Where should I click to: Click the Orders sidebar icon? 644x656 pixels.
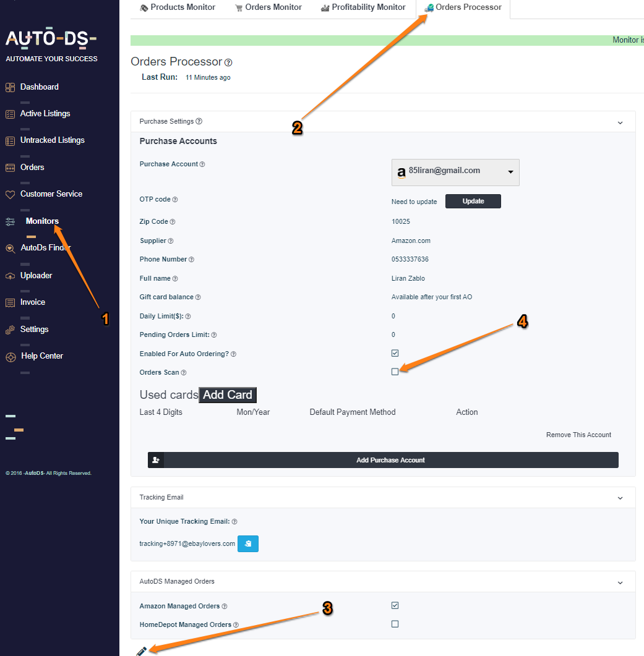[x=10, y=168]
